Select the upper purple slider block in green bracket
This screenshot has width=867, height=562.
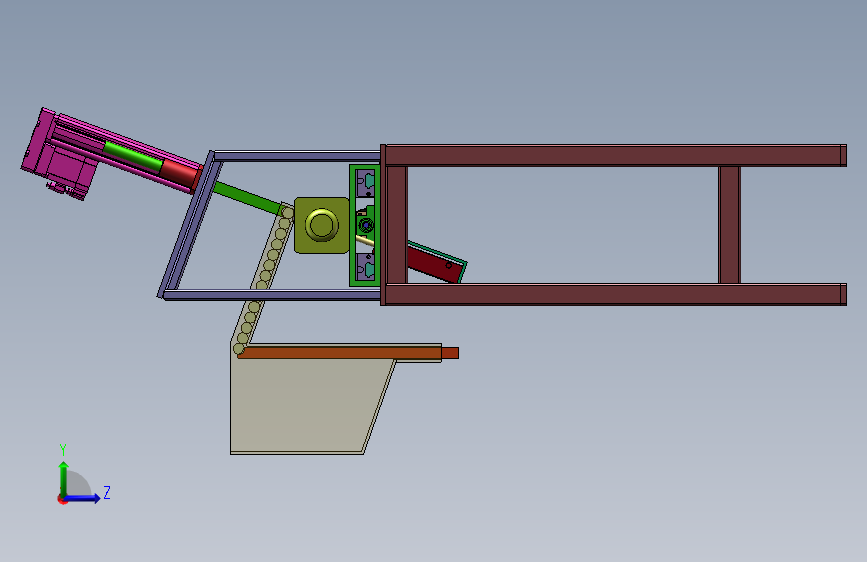[365, 183]
